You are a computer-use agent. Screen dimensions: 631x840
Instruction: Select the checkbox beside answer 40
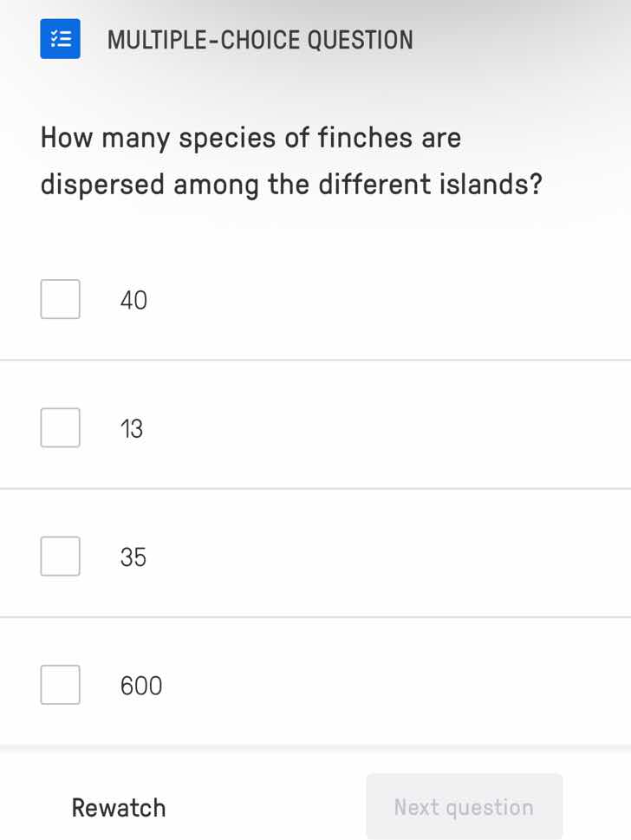60,298
